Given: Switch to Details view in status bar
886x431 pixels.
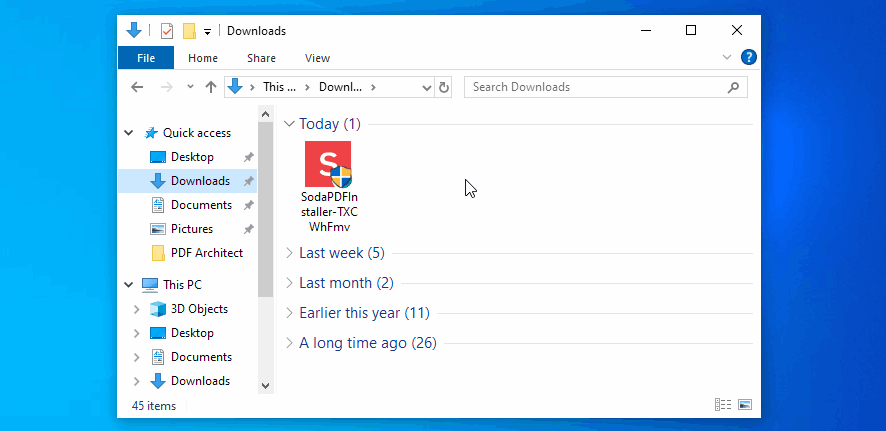Looking at the screenshot, I should 723,404.
